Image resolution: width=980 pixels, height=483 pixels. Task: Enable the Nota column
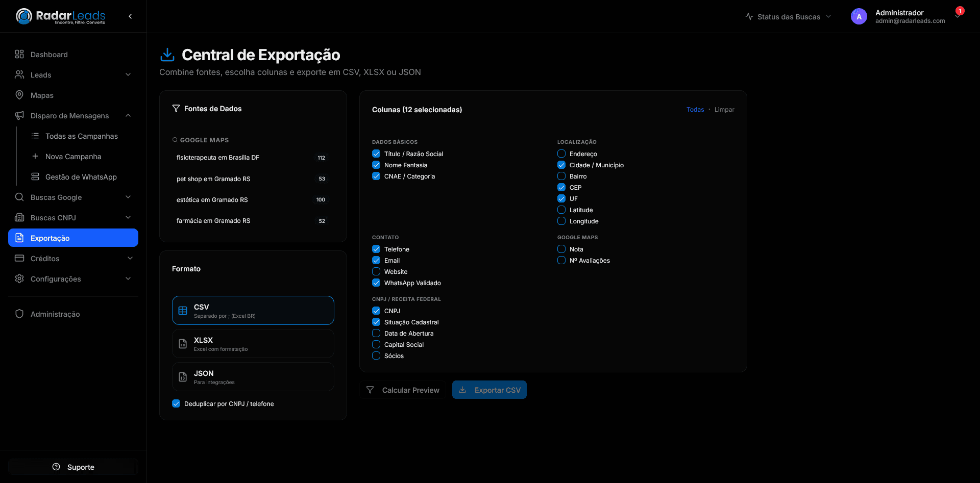561,249
